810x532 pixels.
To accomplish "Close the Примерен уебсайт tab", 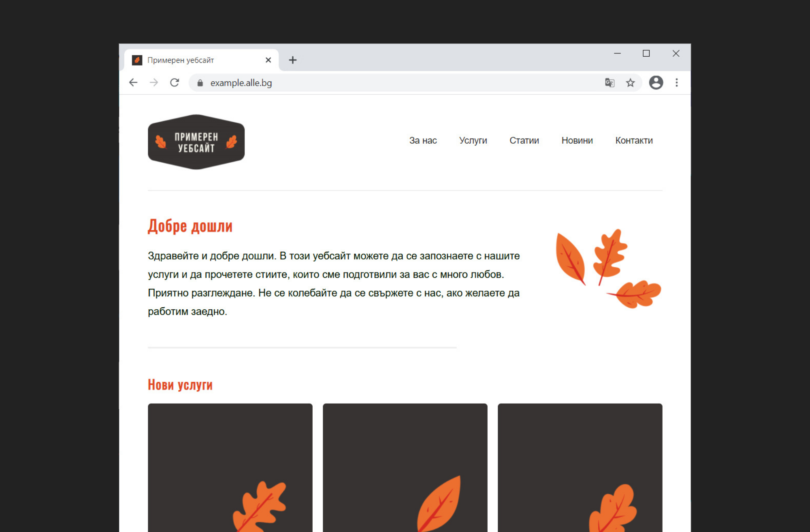I will (268, 60).
